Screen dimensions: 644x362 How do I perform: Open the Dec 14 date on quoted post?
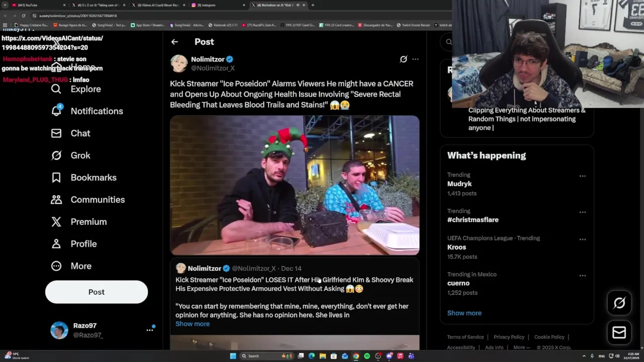click(x=291, y=268)
